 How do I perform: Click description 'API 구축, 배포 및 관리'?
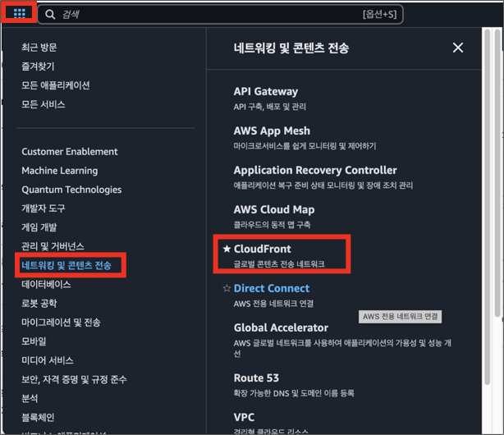click(x=270, y=107)
